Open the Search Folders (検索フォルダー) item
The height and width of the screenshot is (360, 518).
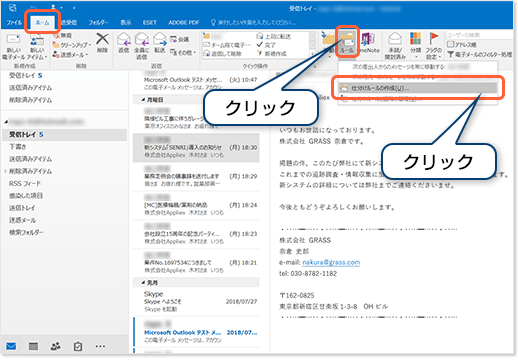[x=26, y=232]
